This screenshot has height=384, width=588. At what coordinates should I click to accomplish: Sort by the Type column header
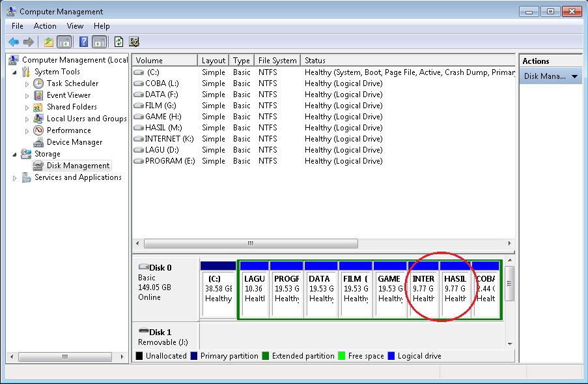[x=242, y=61]
